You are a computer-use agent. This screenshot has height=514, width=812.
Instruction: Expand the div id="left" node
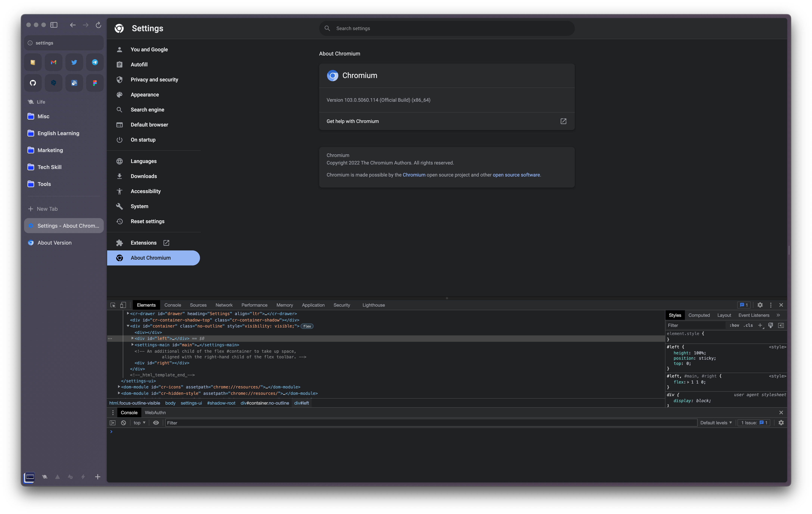[133, 338]
